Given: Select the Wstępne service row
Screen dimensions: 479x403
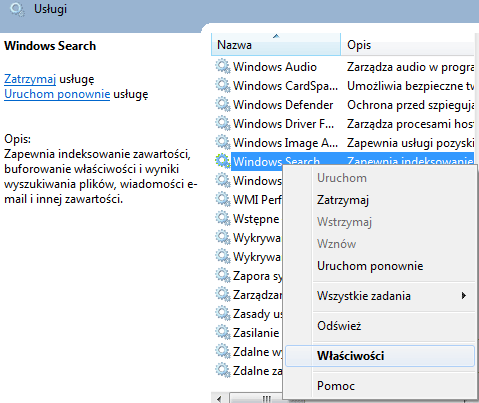Looking at the screenshot, I should point(256,219).
